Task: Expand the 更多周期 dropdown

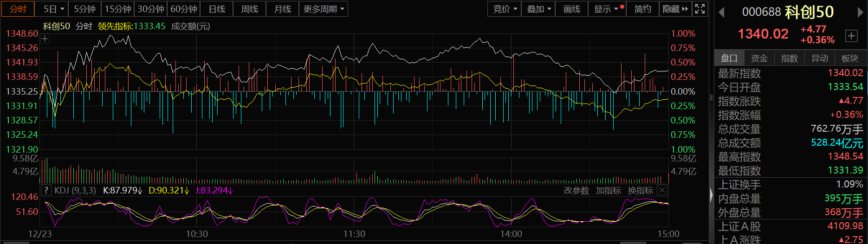Action: point(324,9)
